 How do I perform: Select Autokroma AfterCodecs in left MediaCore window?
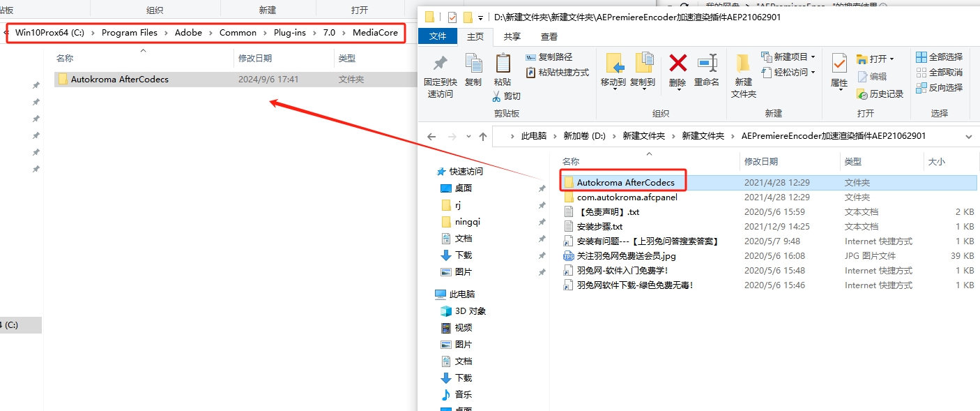coord(236,80)
